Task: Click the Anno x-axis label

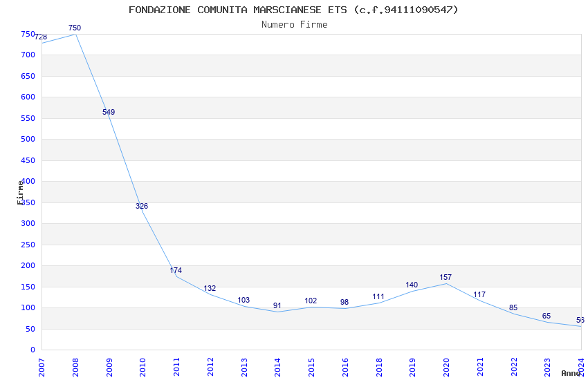Action: coord(571,373)
